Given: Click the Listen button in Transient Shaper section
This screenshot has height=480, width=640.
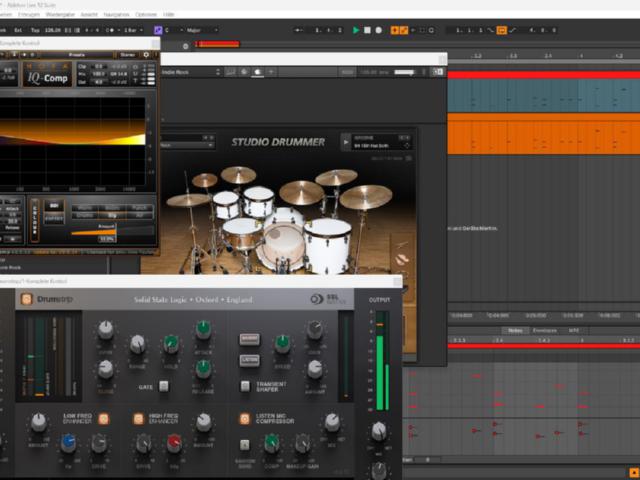Looking at the screenshot, I should (x=249, y=360).
